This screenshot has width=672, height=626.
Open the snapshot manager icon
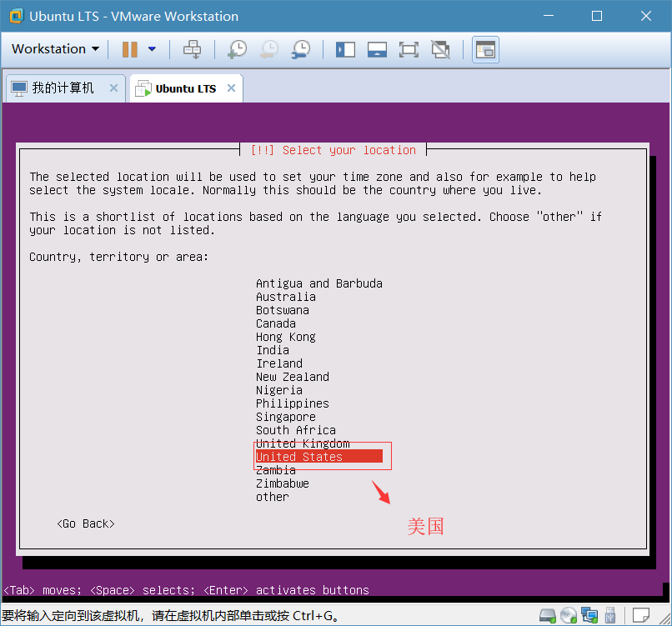coord(301,49)
